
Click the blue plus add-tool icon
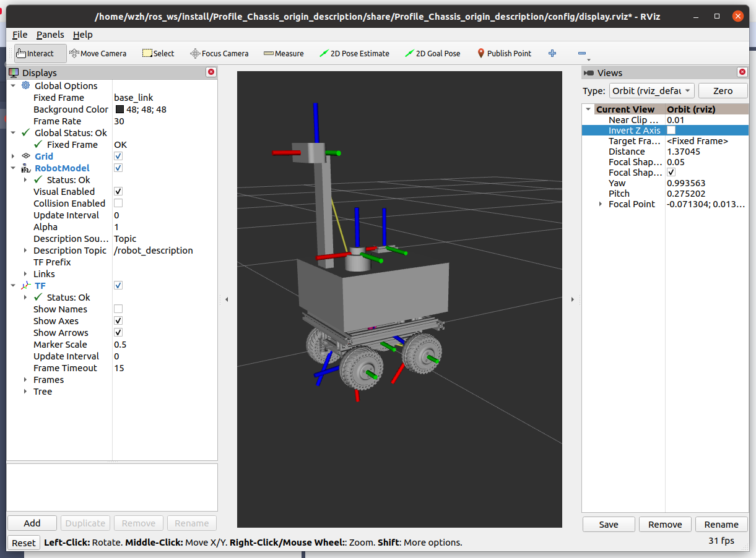point(552,53)
